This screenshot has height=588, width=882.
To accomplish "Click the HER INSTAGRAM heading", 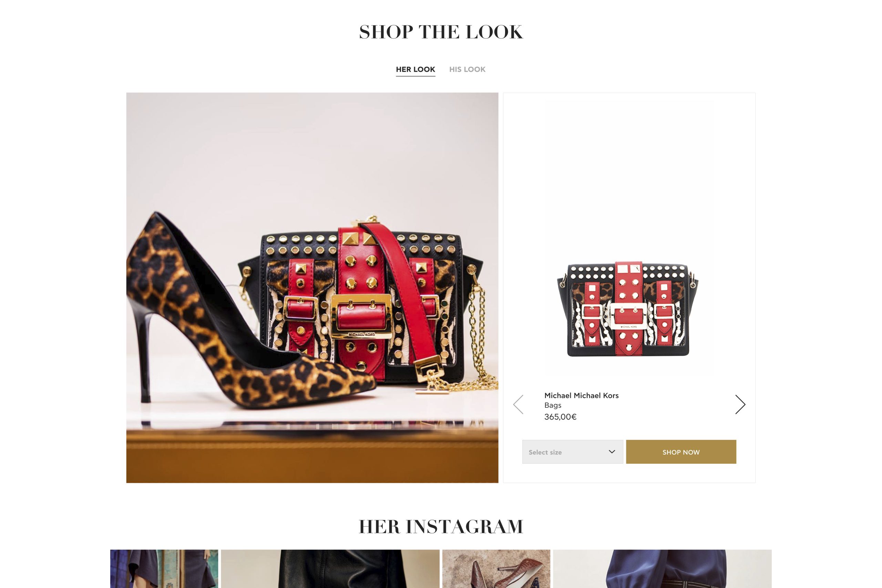I will coord(441,526).
